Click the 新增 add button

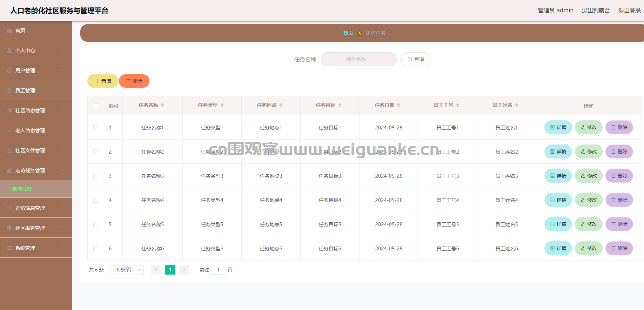coord(103,81)
